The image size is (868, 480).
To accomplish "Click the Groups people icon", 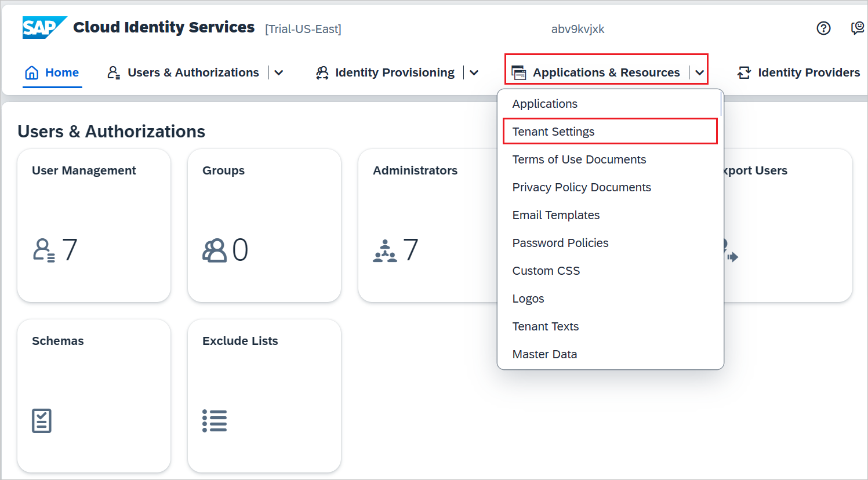I will 215,250.
